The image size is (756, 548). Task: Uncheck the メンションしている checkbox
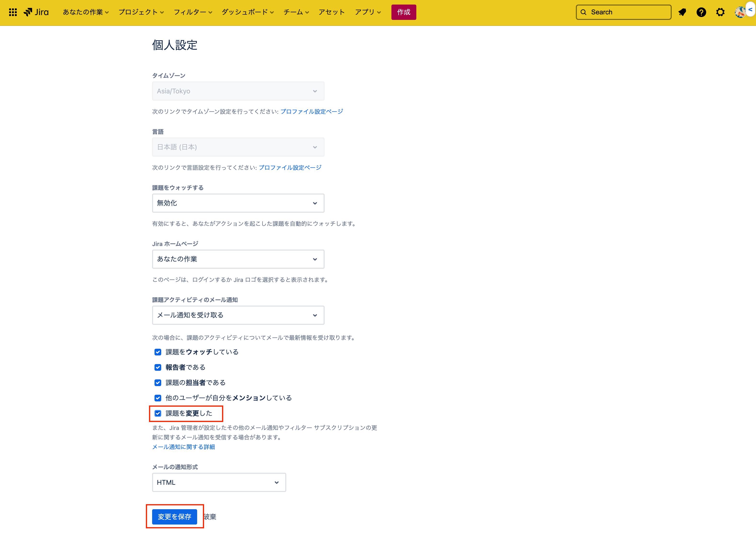[x=158, y=398]
